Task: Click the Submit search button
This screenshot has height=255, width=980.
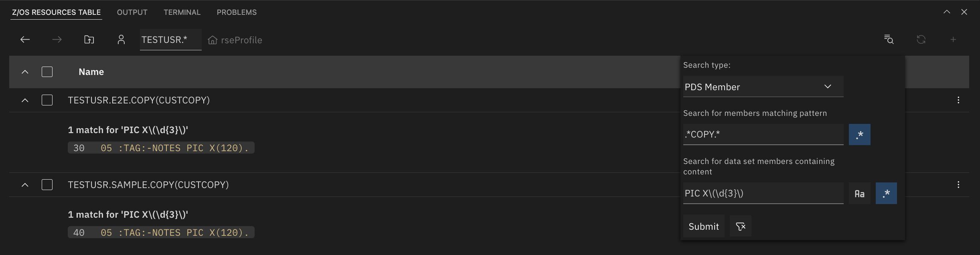Action: click(x=703, y=227)
